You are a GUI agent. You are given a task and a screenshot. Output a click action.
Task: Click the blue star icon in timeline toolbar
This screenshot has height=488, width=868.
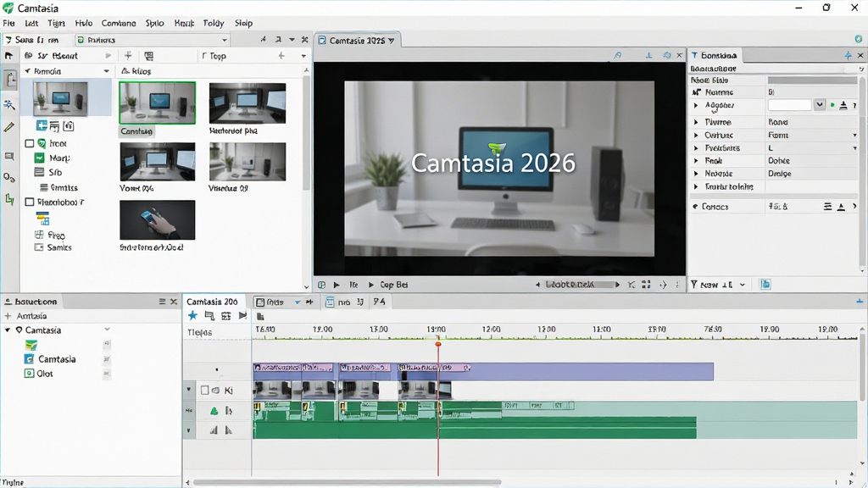tap(192, 315)
